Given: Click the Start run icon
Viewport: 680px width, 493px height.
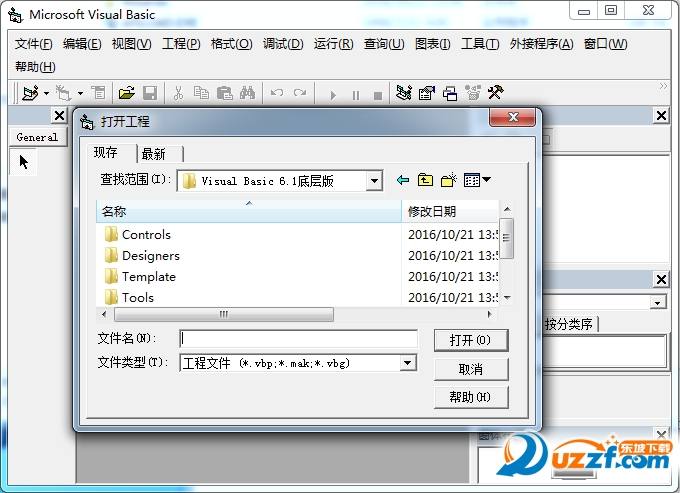Looking at the screenshot, I should tap(333, 95).
